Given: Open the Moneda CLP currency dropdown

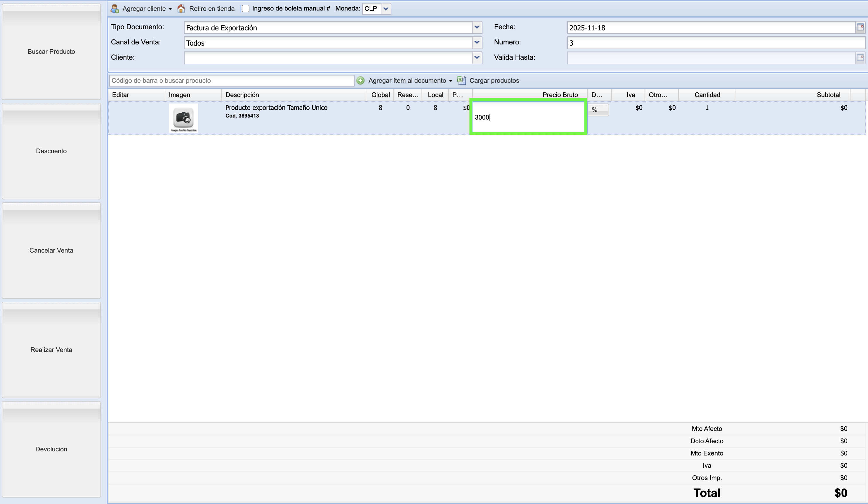Looking at the screenshot, I should coord(386,8).
